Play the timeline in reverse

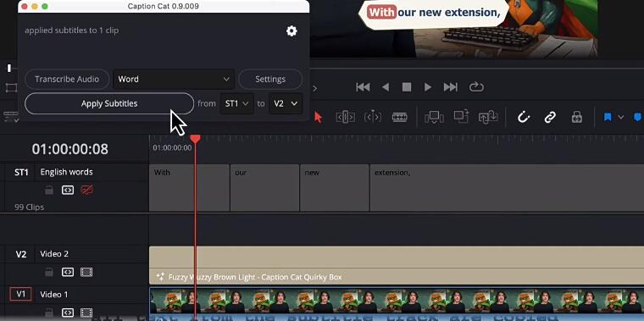point(386,87)
